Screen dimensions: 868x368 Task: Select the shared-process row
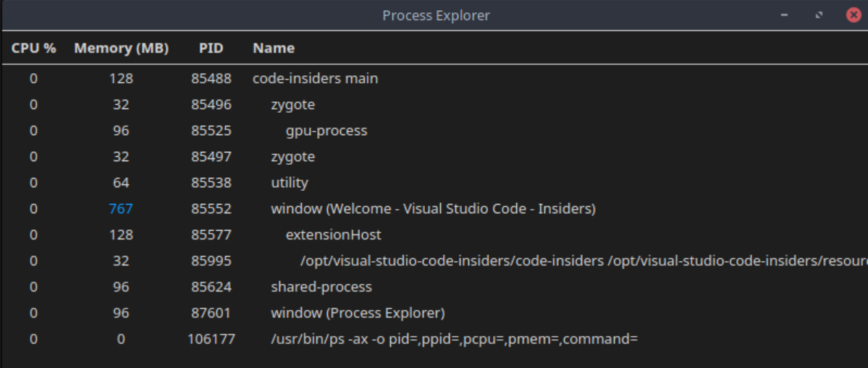coord(434,287)
